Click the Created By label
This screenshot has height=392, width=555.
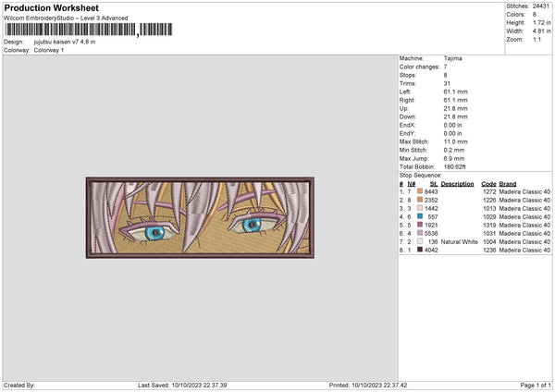point(19,386)
